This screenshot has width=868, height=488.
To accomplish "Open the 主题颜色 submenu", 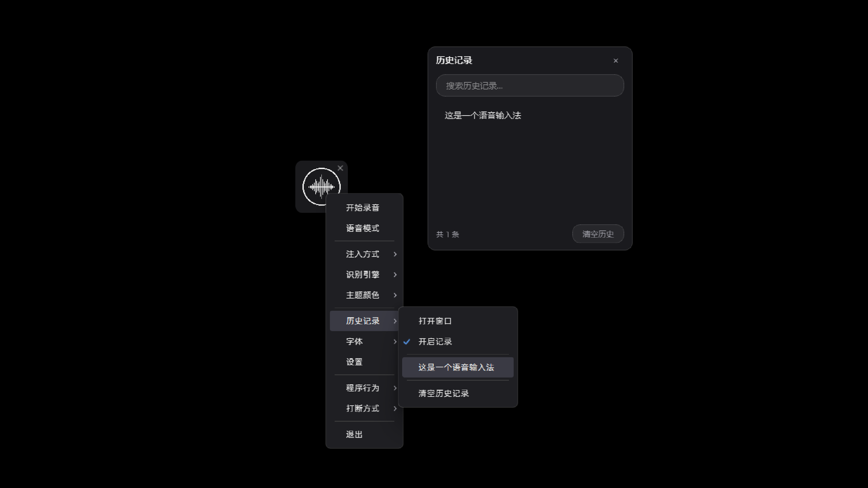I will (364, 295).
